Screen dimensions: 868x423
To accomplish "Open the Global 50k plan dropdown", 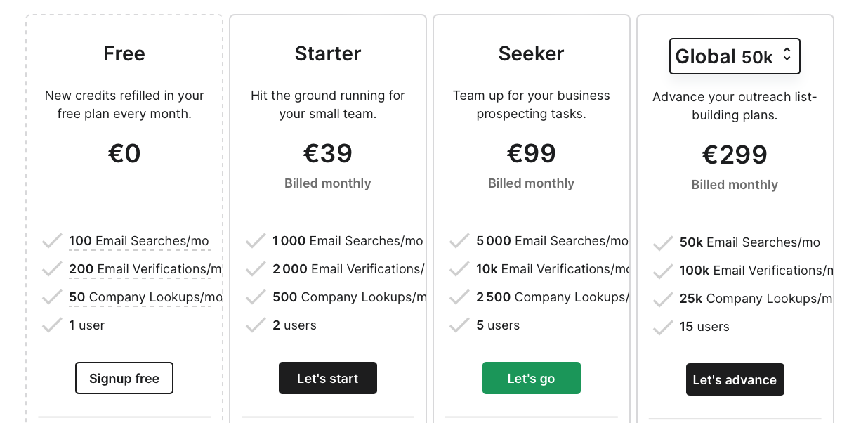I will click(734, 56).
